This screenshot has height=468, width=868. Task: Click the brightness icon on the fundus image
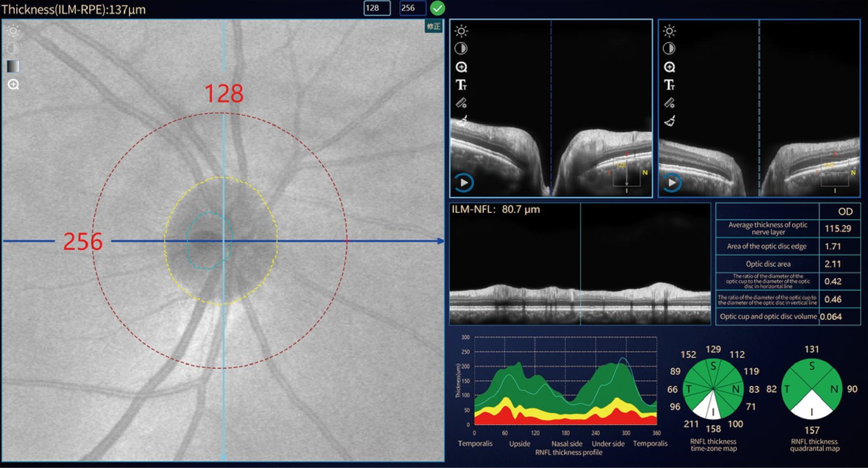coord(13,30)
